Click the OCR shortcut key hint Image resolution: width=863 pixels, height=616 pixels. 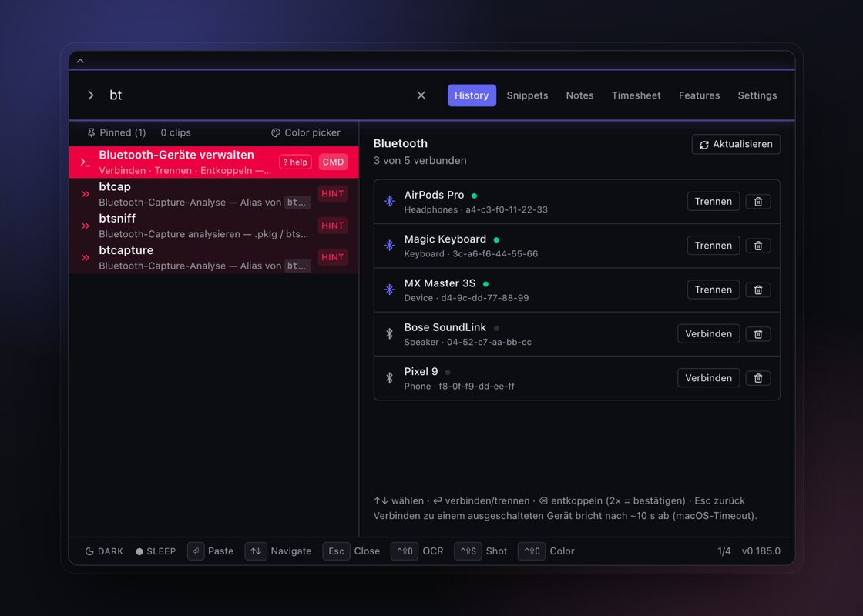(x=405, y=551)
